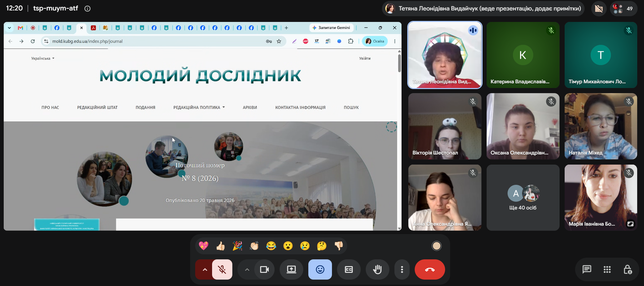Open the Activities grid icon
This screenshot has width=644, height=286.
pyautogui.click(x=607, y=269)
